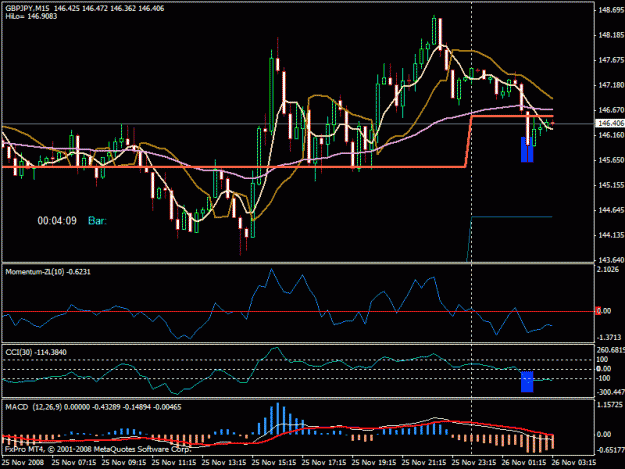
Task: Click the 145.650 price axis value
Action: tap(611, 160)
